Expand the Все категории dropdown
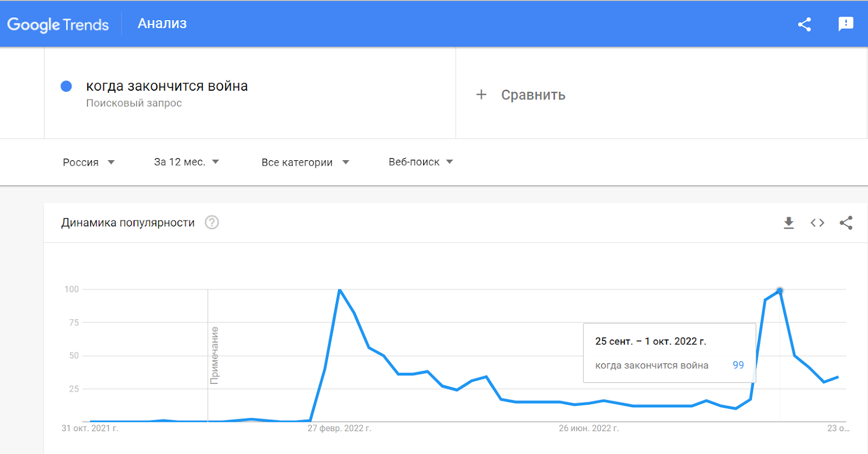The image size is (868, 454). click(305, 162)
